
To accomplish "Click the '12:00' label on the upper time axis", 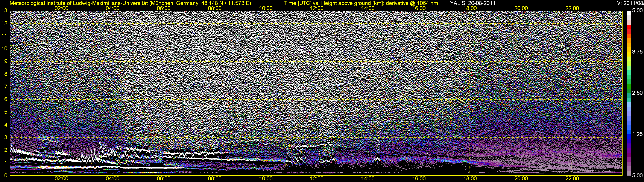I will [x=317, y=8].
